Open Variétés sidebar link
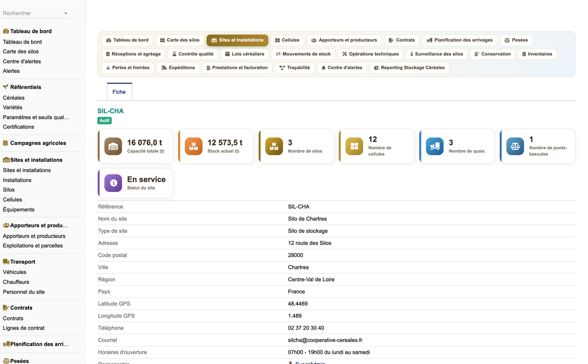Screen dimensions: 588x364 (x=13, y=107)
